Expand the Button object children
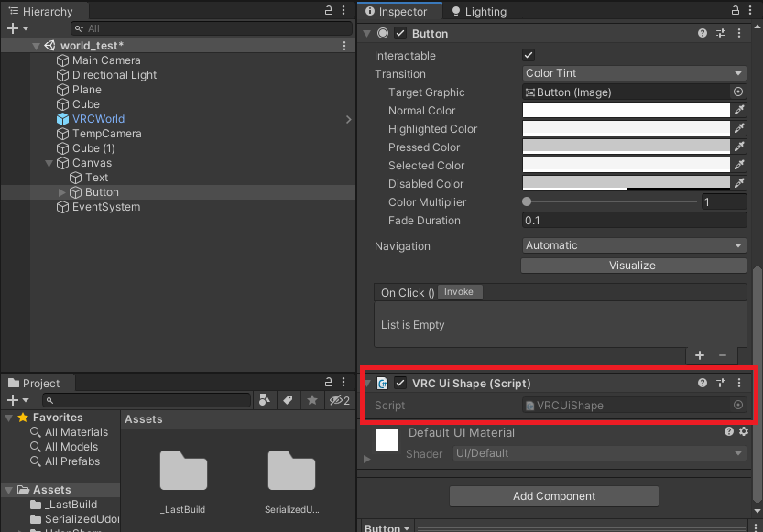This screenshot has width=763, height=532. point(61,192)
